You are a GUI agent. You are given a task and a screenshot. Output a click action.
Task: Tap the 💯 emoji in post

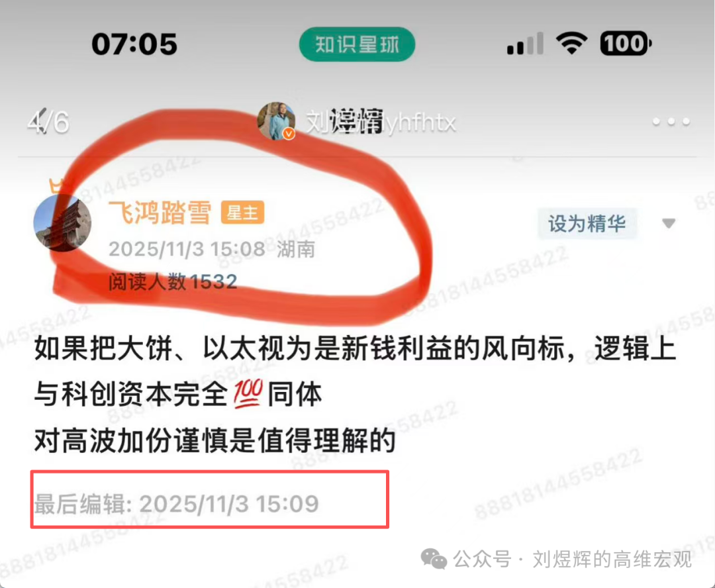[248, 393]
